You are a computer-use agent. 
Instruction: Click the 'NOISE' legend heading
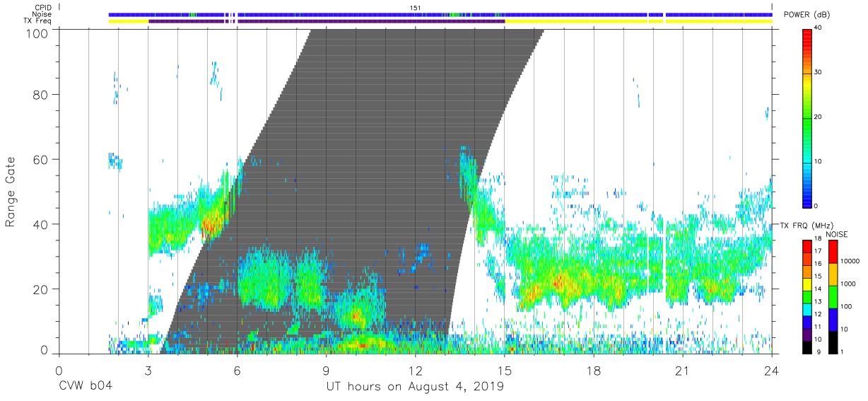[x=838, y=234]
